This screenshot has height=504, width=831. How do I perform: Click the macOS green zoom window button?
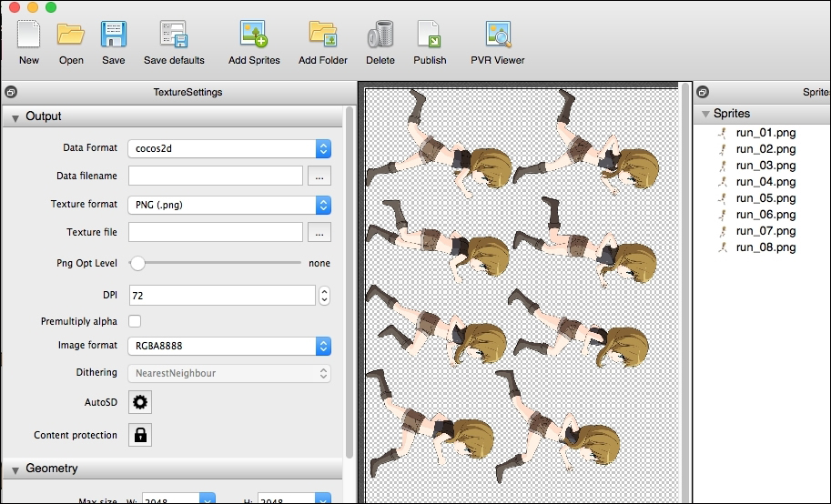51,7
